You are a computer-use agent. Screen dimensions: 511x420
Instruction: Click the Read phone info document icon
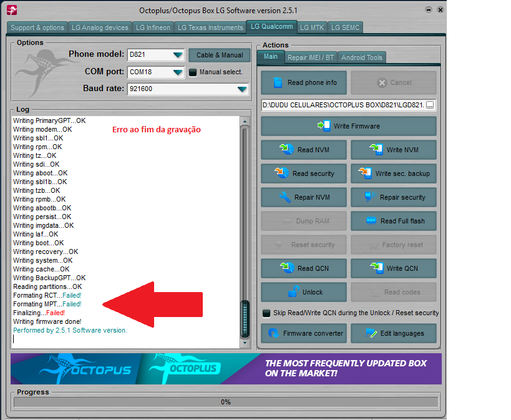pyautogui.click(x=278, y=82)
